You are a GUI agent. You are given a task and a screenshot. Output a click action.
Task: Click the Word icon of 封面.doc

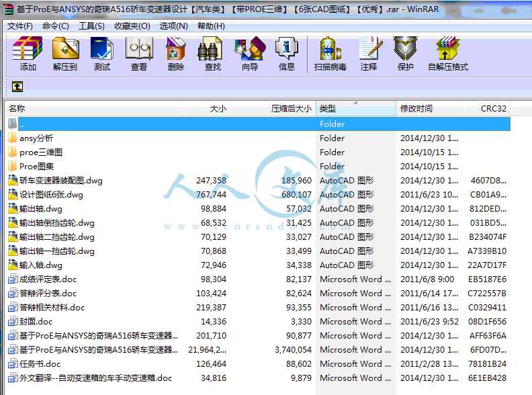13,321
